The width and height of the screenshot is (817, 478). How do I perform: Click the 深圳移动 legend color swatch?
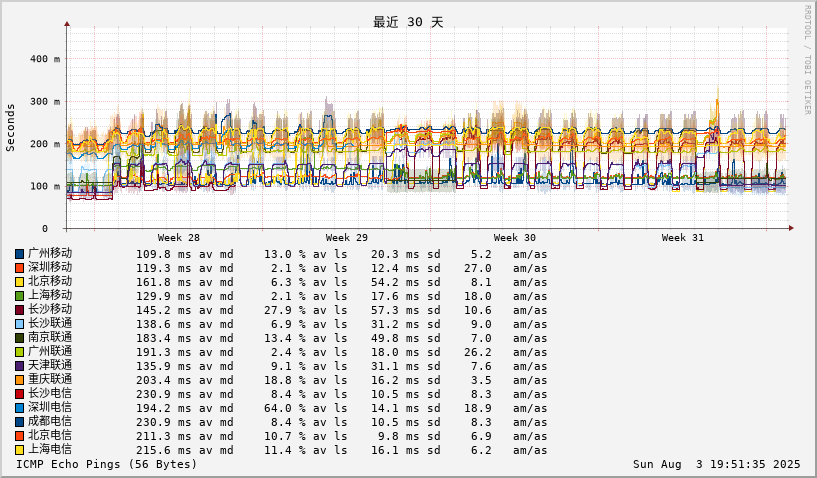[x=19, y=268]
